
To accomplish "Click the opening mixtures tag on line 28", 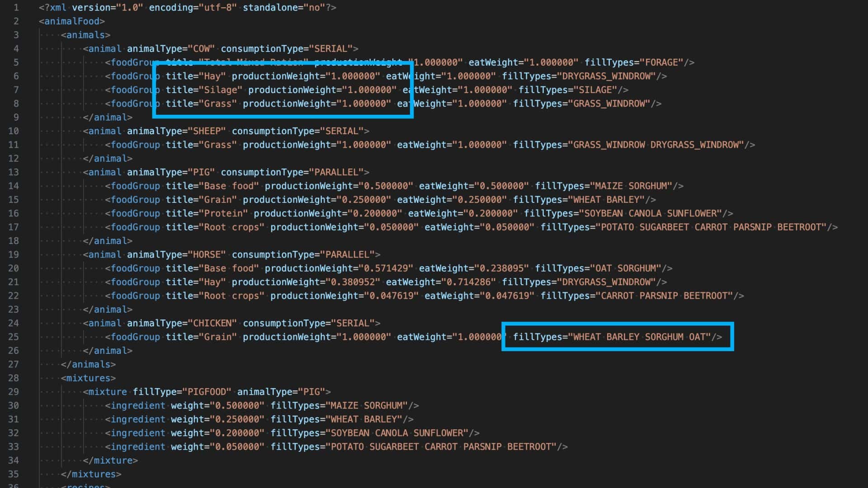I will 88,378.
